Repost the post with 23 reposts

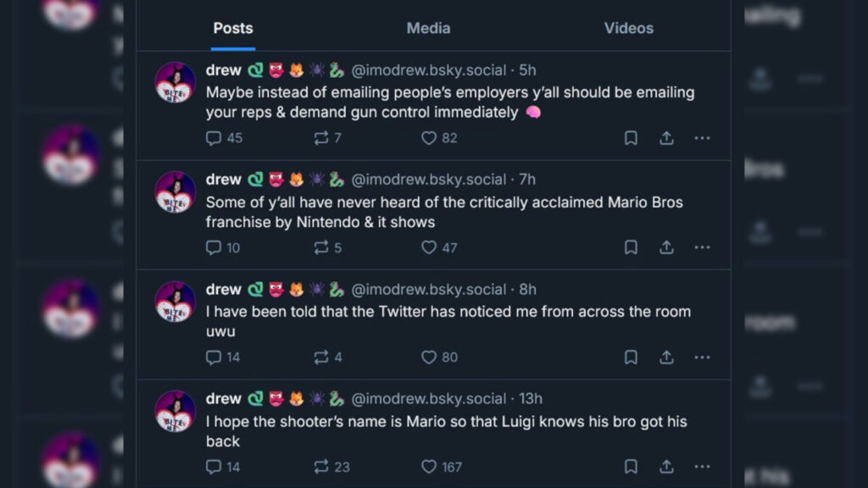(x=321, y=467)
